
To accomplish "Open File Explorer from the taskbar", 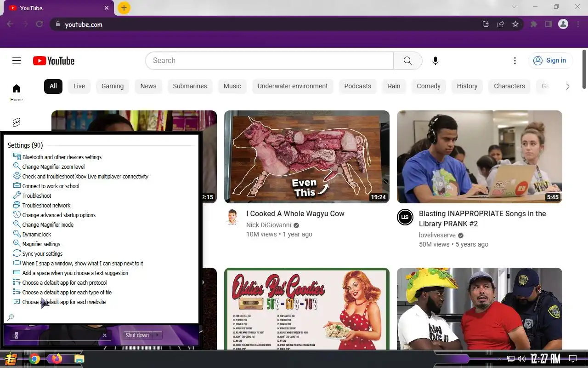I will 79,359.
